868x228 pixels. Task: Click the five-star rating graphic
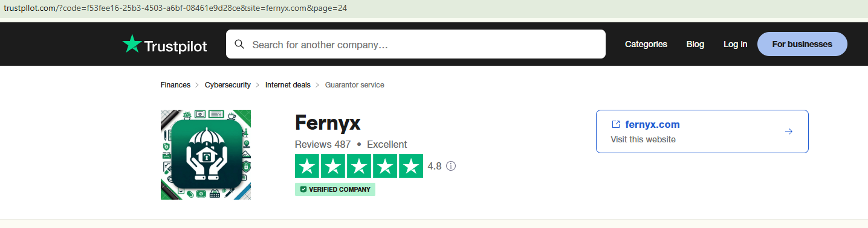coord(359,166)
